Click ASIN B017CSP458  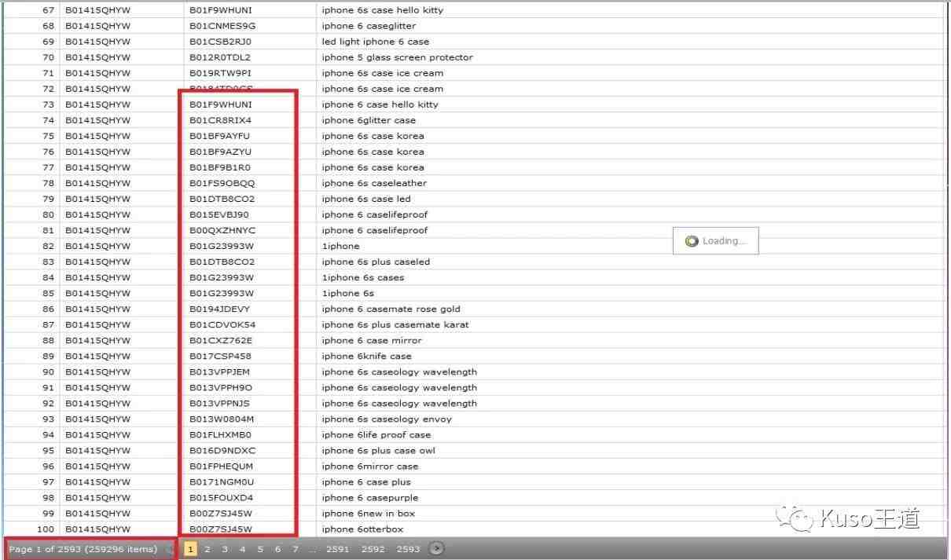point(220,356)
